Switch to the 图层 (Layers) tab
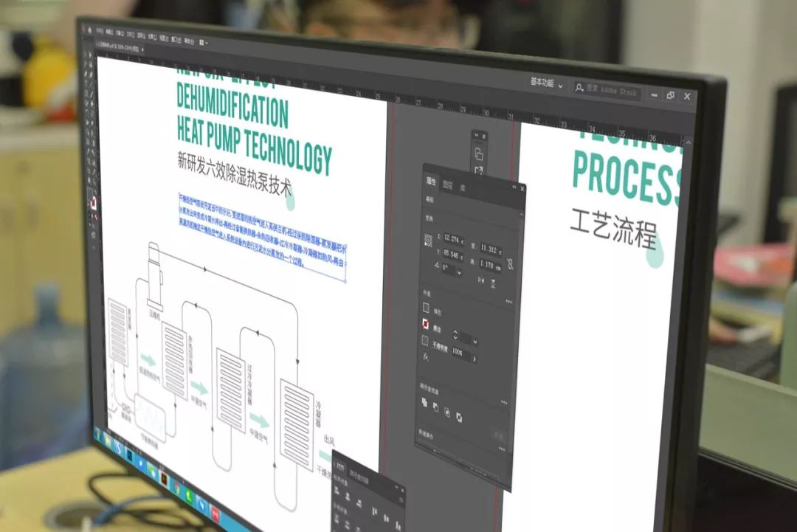Screen dimensions: 797x532 (447, 185)
